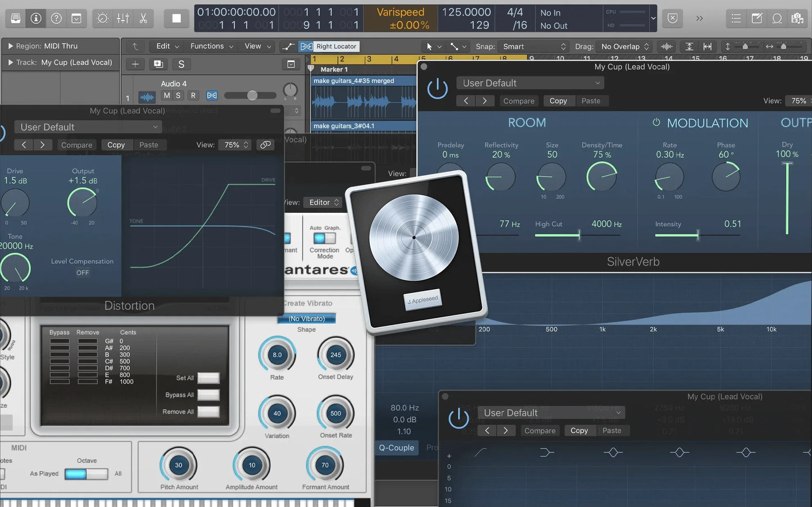
Task: Open the Edit menu
Action: tap(166, 46)
